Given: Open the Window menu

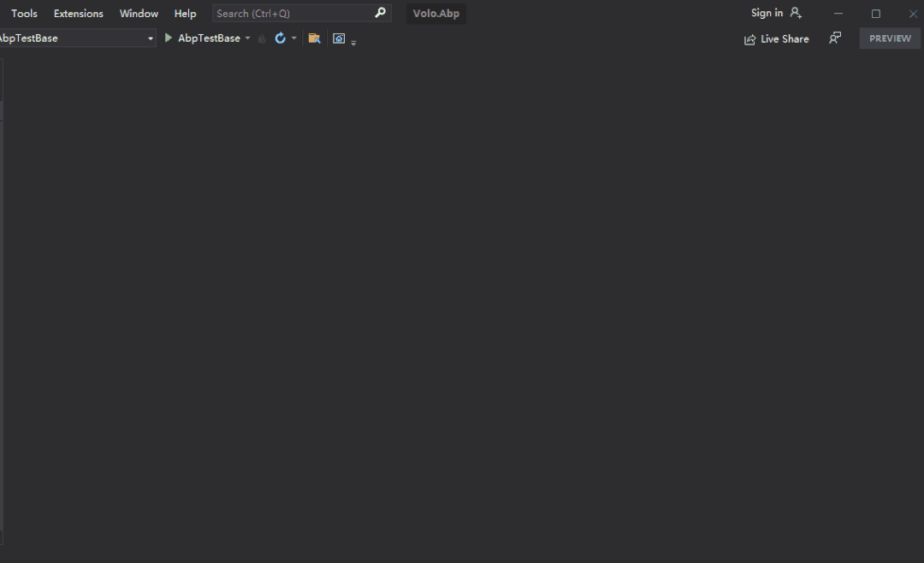Looking at the screenshot, I should point(139,13).
